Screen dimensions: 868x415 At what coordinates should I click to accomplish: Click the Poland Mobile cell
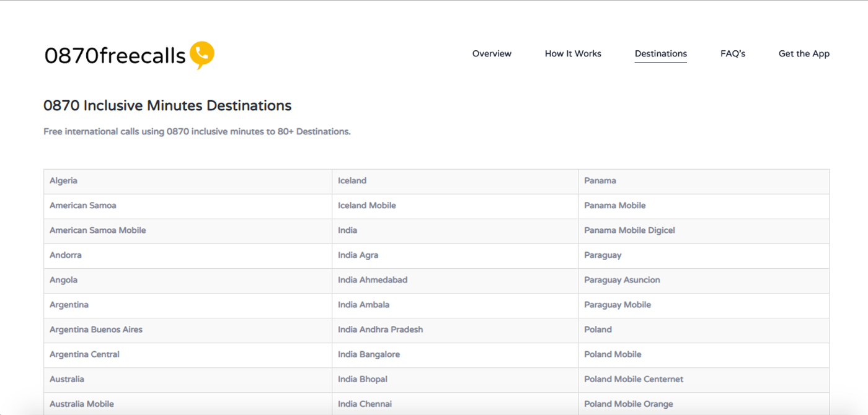[x=704, y=354]
